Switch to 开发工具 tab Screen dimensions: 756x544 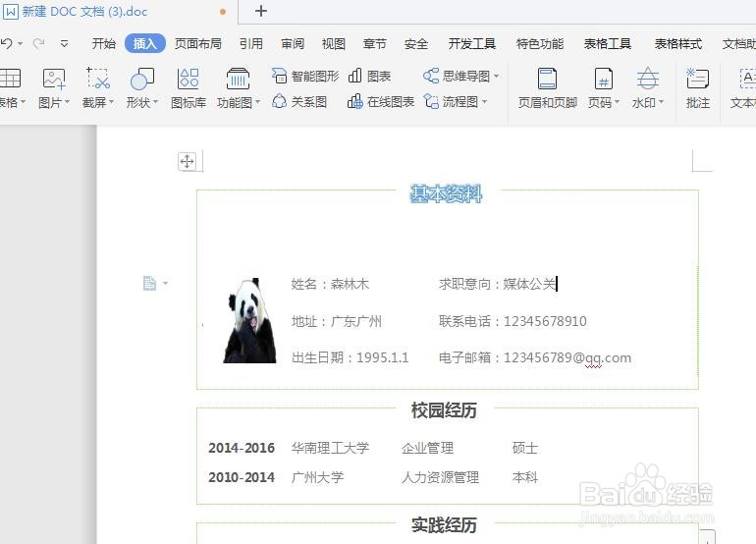coord(472,44)
